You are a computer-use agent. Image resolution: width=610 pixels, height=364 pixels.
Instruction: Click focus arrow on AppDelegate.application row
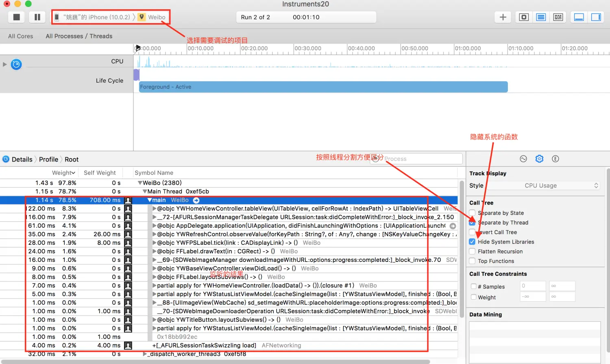pyautogui.click(x=453, y=226)
